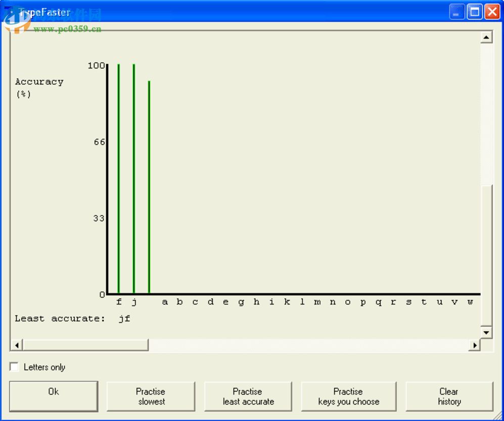Click the vertical scrollbar thumb

[487, 256]
